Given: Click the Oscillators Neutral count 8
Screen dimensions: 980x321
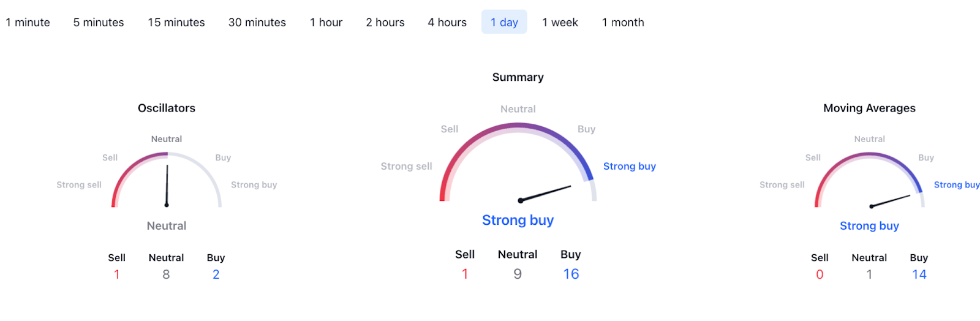Looking at the screenshot, I should click(x=166, y=274).
